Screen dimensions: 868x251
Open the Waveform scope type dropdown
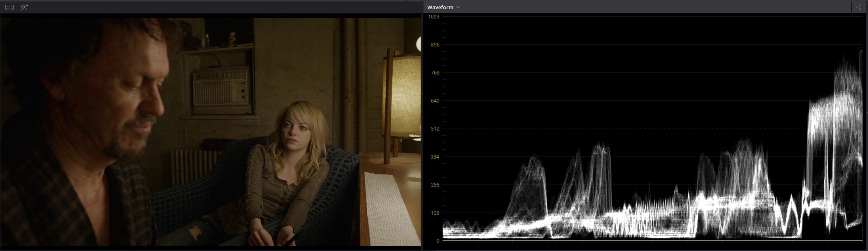[443, 7]
